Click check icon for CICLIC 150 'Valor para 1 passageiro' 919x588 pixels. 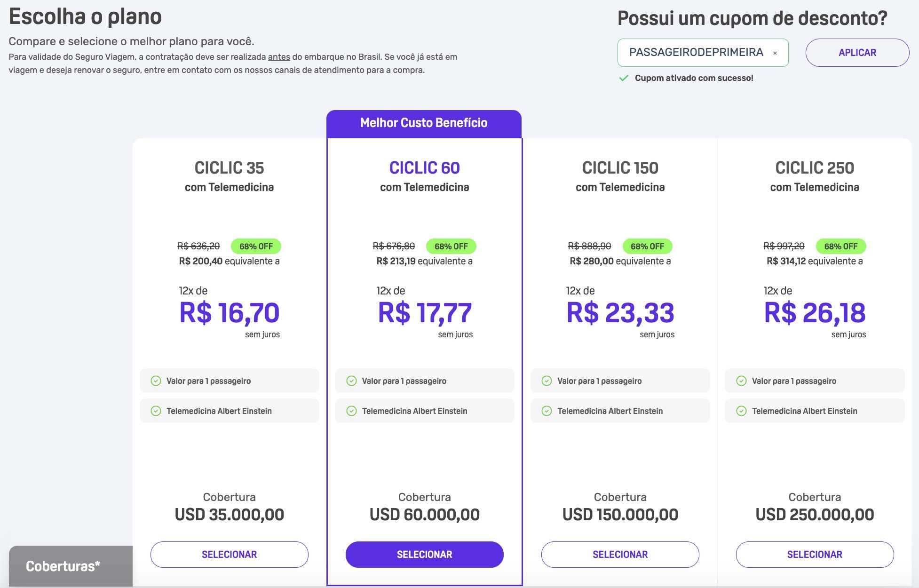[547, 381]
